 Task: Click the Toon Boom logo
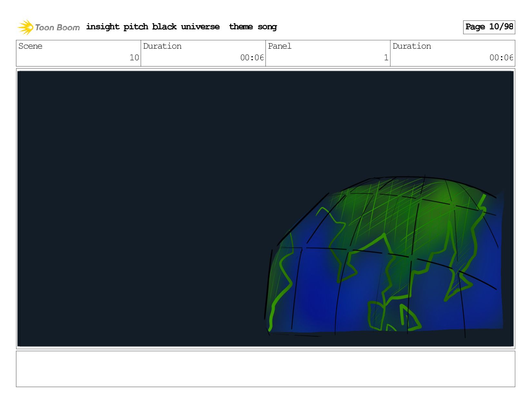tap(48, 27)
